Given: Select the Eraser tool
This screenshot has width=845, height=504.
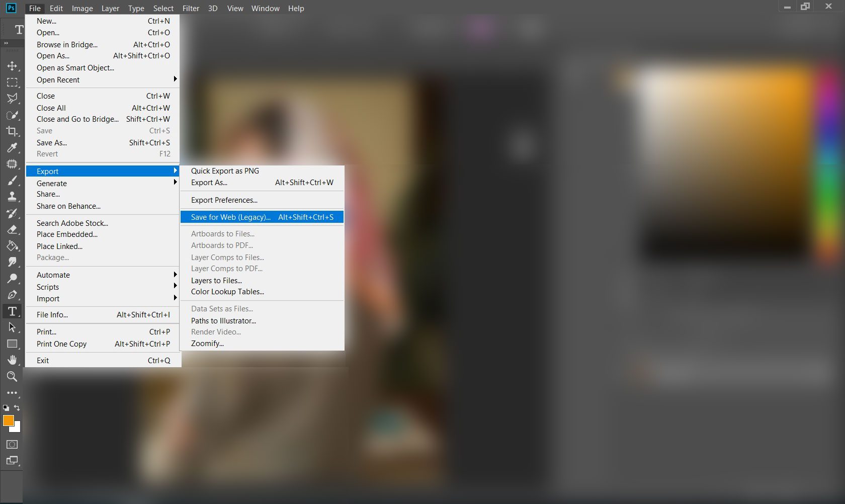Looking at the screenshot, I should click(x=12, y=229).
